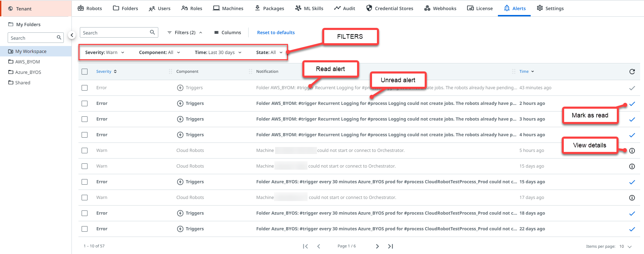Collapse the folders sidebar with the arrow button

[x=71, y=35]
